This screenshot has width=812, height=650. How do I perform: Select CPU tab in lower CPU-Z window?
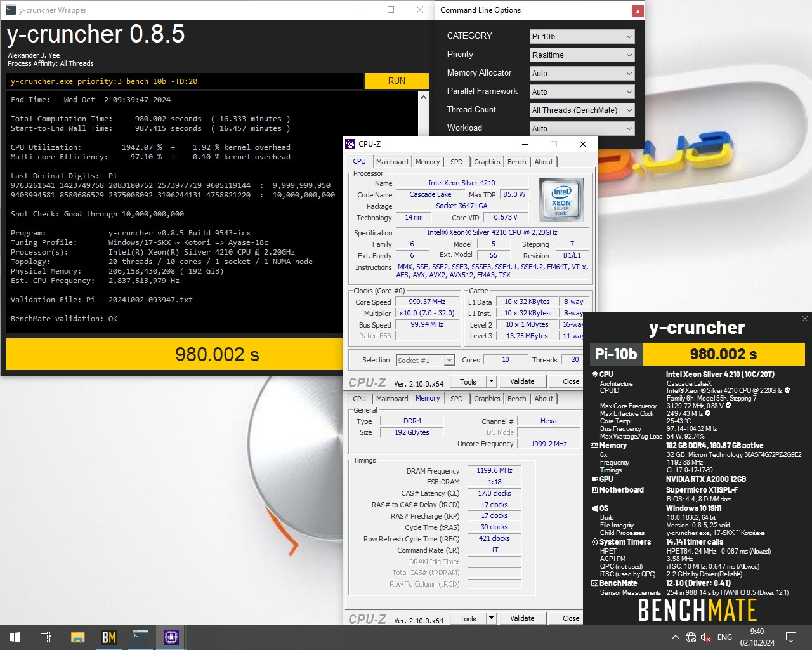coord(359,399)
